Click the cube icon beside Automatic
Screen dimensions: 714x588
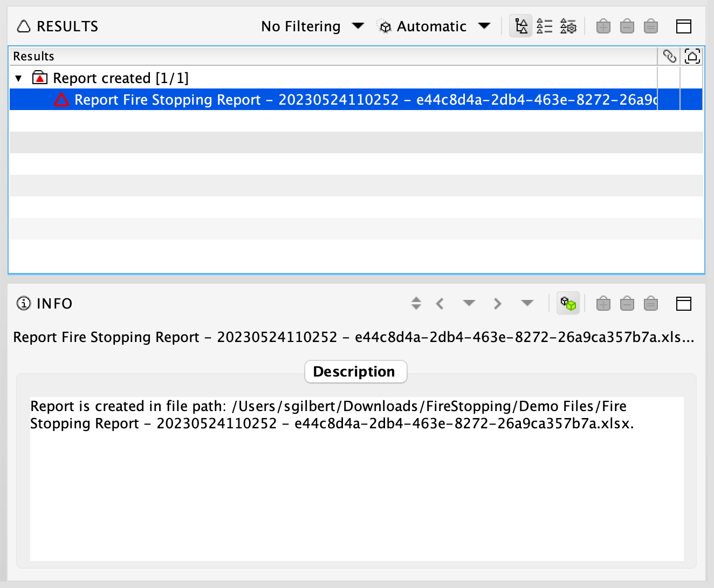[x=385, y=26]
